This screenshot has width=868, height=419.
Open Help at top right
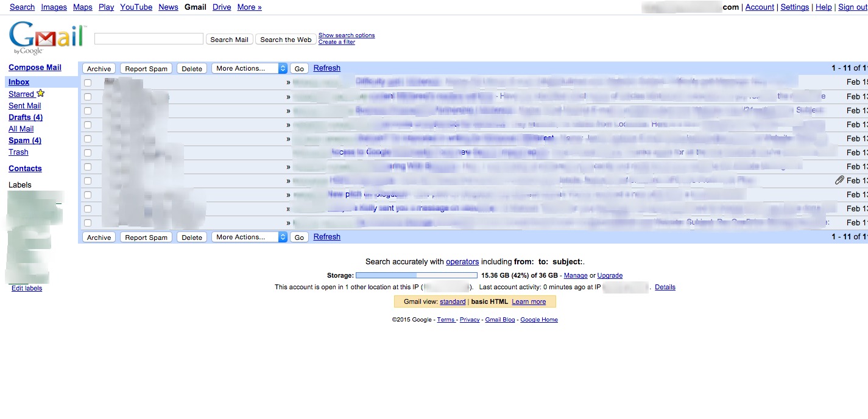[x=824, y=7]
